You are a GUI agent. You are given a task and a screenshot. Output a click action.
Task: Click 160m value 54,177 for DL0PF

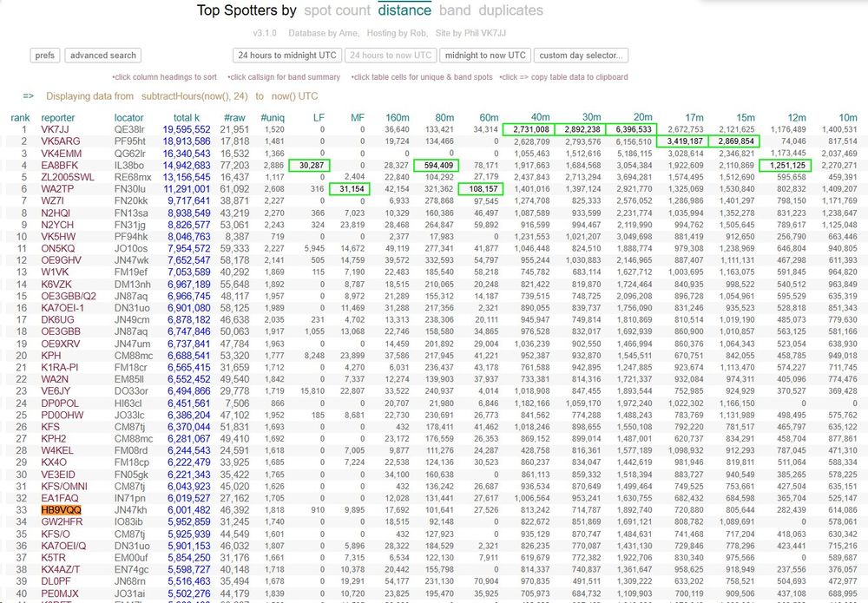(x=397, y=581)
